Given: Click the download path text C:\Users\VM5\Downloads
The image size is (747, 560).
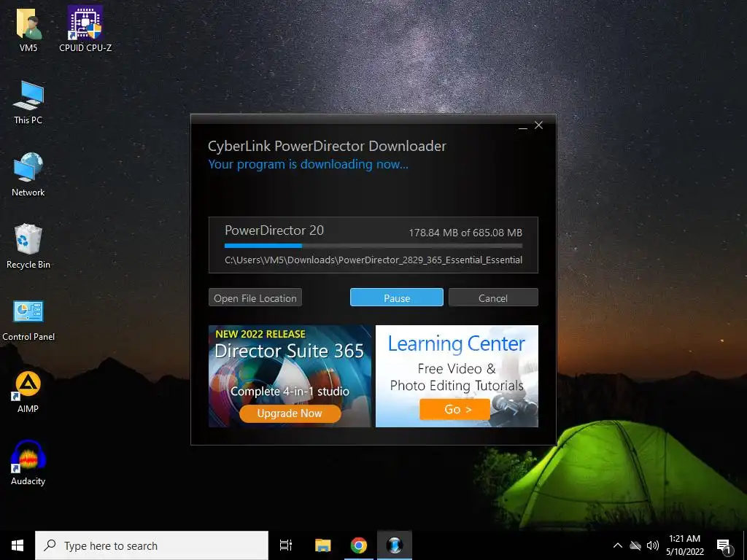Looking at the screenshot, I should pos(373,260).
